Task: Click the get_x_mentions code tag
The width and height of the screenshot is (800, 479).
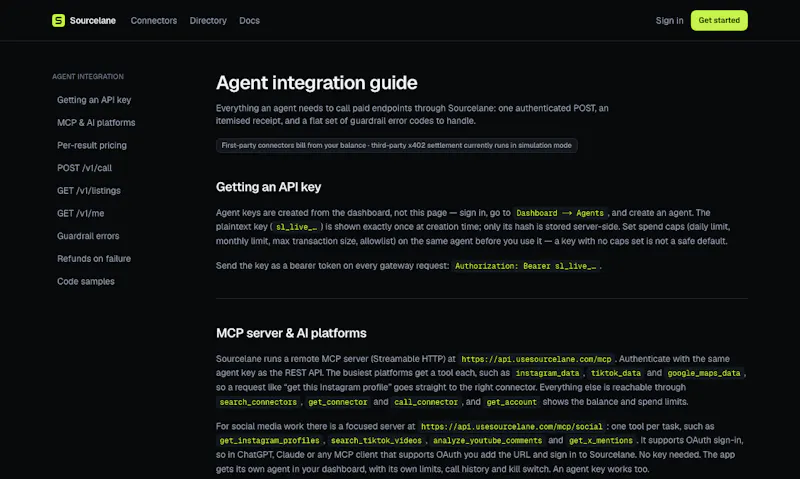Action: tap(601, 441)
